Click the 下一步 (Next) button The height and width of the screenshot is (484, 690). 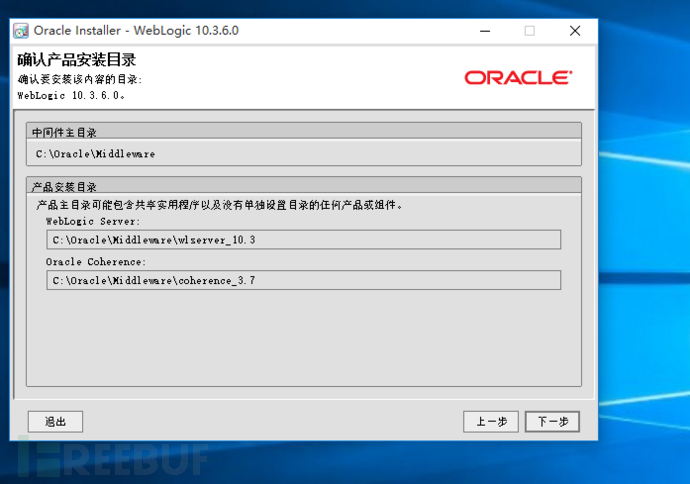pos(552,422)
